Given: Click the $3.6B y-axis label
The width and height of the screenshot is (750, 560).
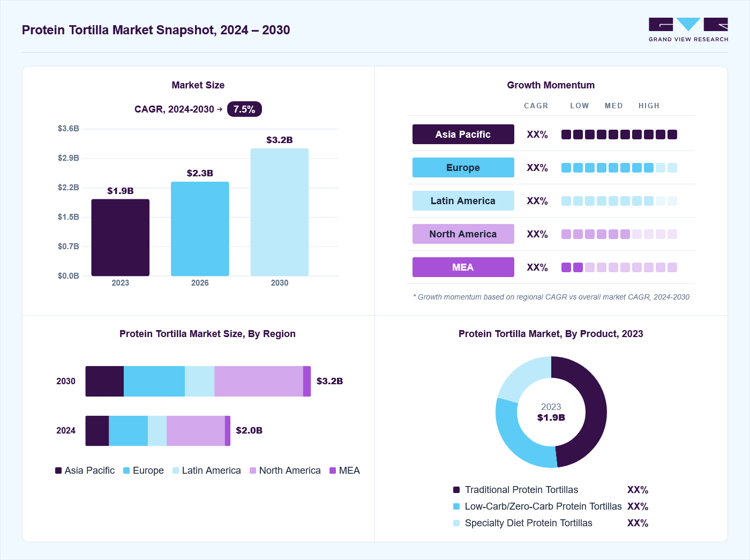Looking at the screenshot, I should point(69,129).
